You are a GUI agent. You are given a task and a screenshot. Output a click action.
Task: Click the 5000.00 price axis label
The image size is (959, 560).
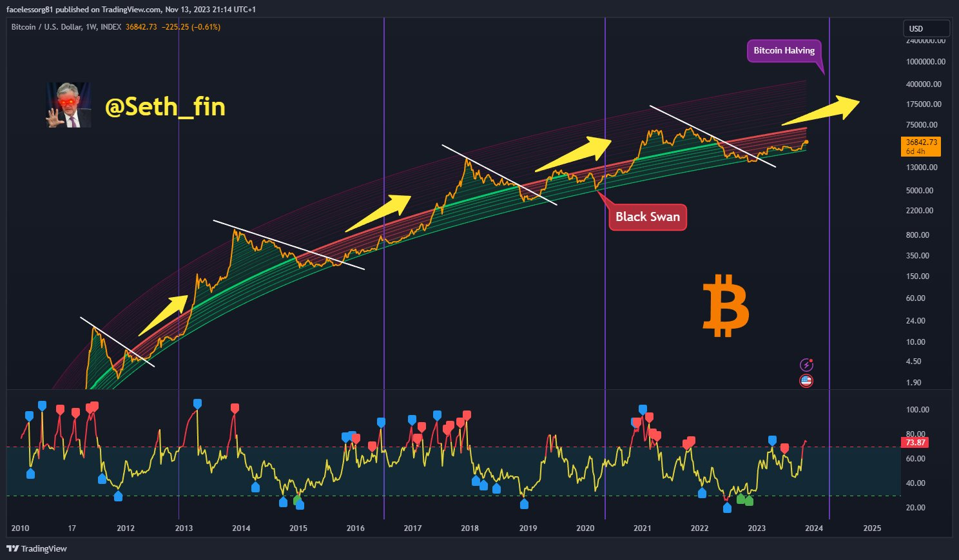[x=920, y=191]
